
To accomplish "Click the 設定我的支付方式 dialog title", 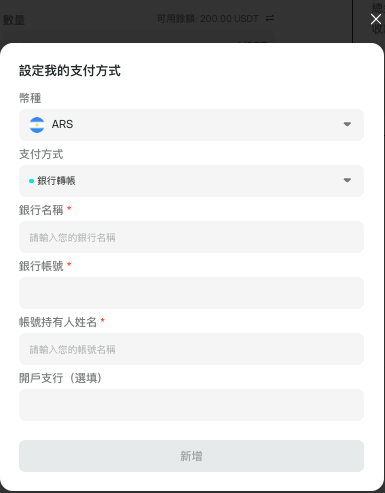I will click(70, 71).
